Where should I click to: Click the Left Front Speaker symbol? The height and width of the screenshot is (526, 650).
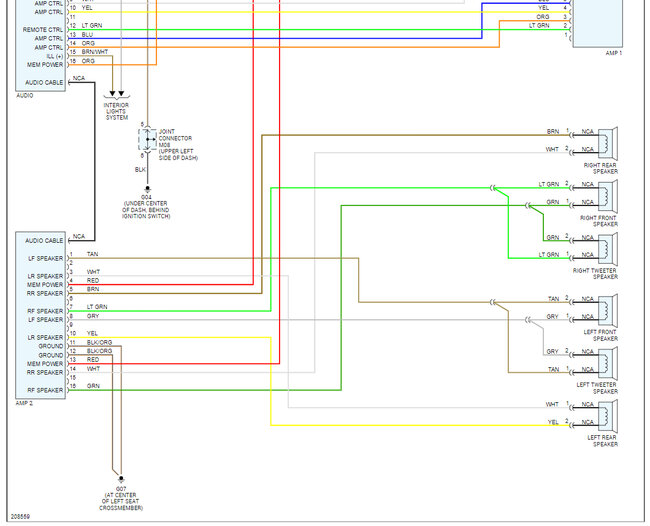(x=608, y=310)
